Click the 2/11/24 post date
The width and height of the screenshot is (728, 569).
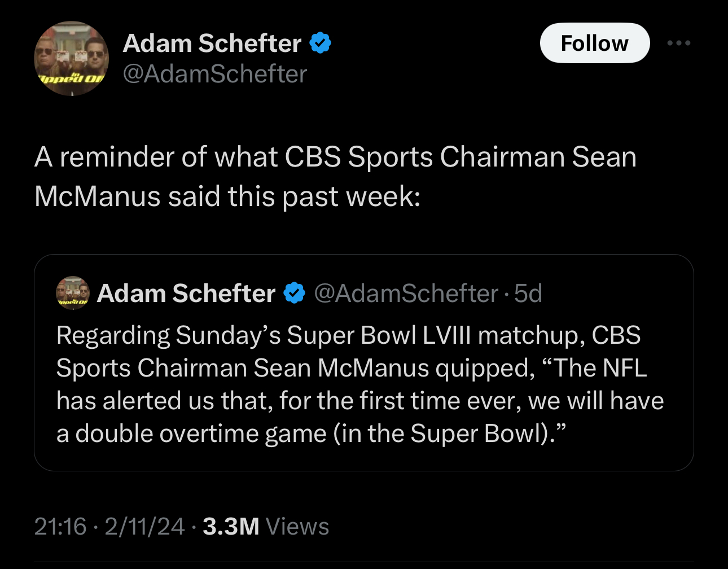click(x=144, y=527)
